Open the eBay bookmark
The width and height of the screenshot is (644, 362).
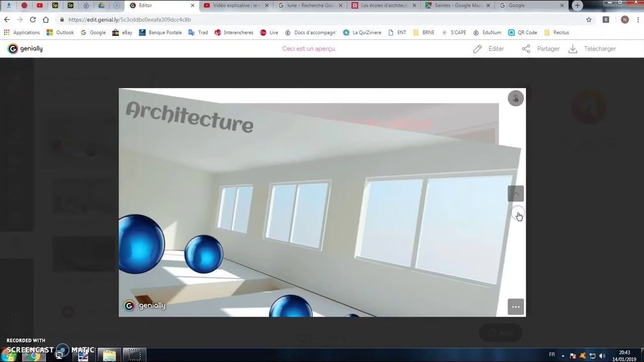click(122, 32)
